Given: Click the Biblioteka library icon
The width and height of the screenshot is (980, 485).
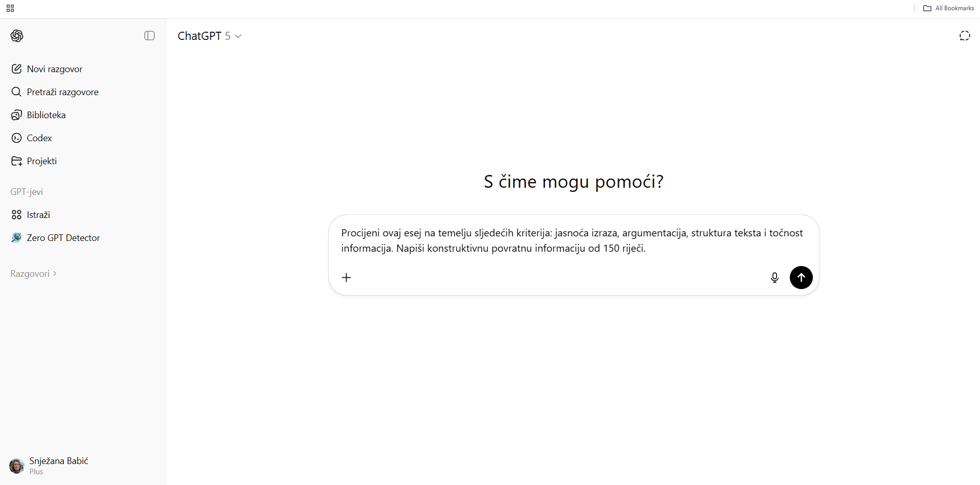Looking at the screenshot, I should pyautogui.click(x=16, y=115).
